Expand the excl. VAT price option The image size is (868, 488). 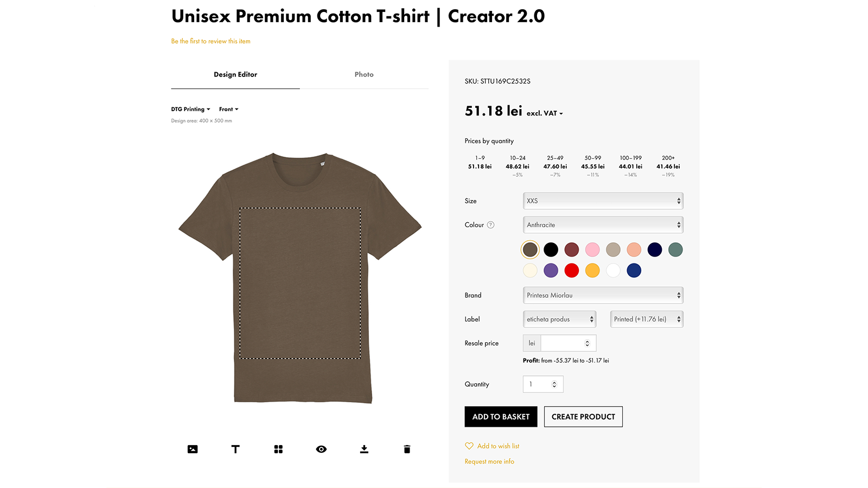tap(545, 113)
